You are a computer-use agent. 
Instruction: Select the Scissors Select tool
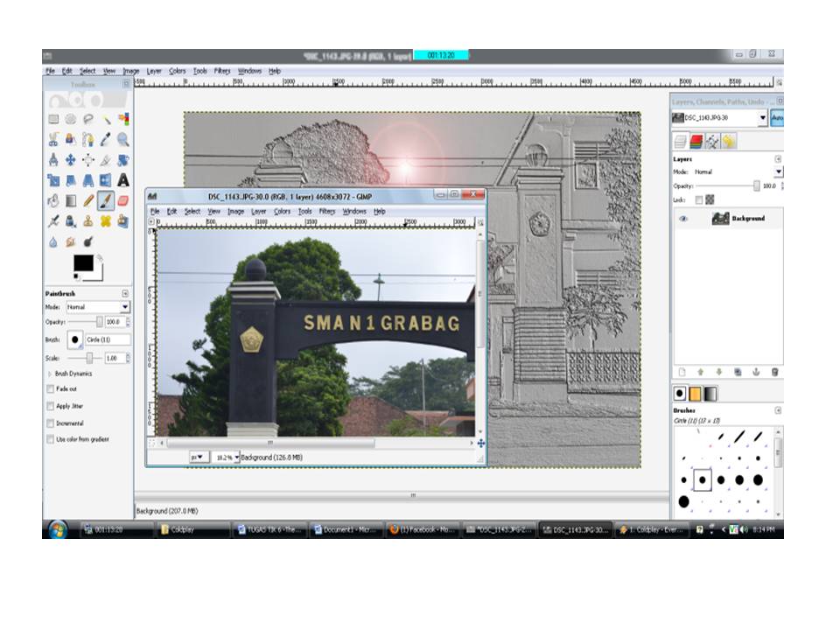[53, 139]
